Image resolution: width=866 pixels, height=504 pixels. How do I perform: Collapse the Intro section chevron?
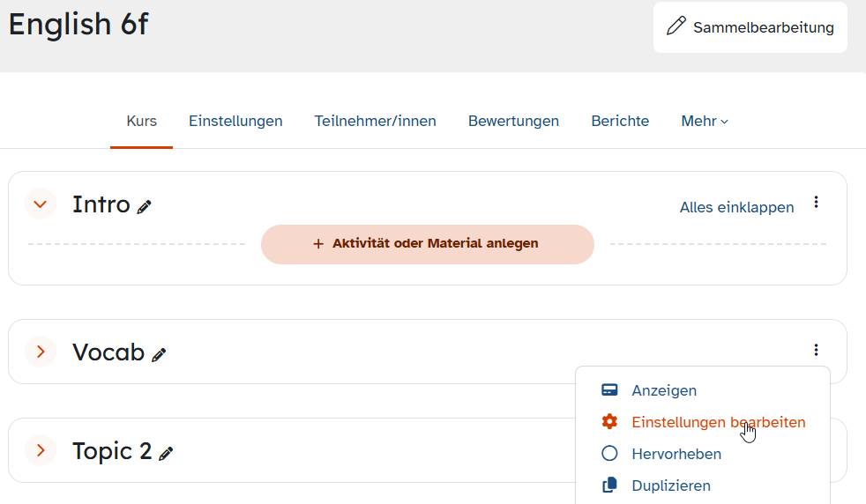coord(41,204)
